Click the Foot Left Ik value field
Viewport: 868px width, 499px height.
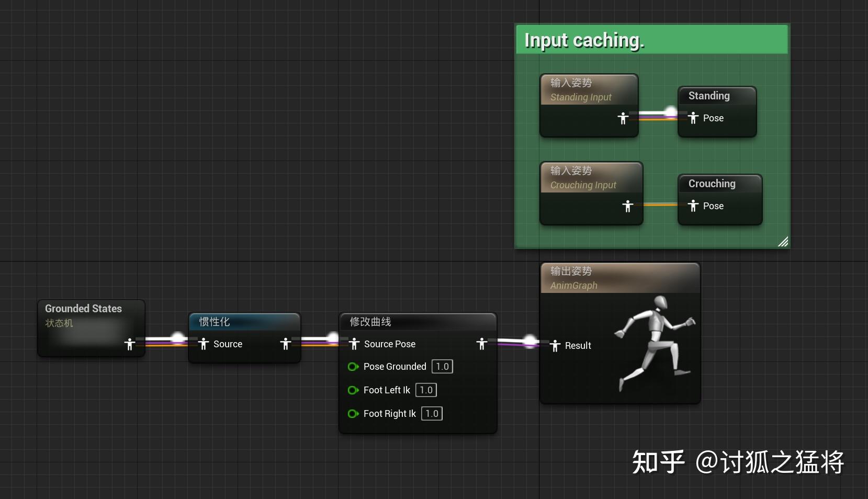pos(426,390)
